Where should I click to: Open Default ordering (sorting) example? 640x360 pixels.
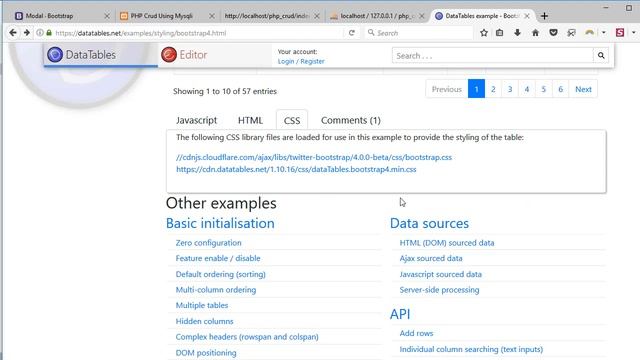tap(220, 274)
